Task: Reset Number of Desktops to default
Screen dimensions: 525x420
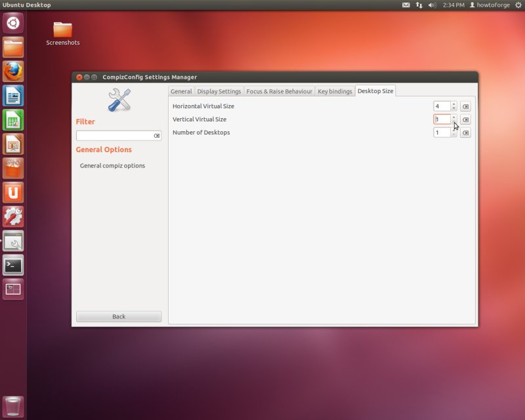Action: pos(465,133)
